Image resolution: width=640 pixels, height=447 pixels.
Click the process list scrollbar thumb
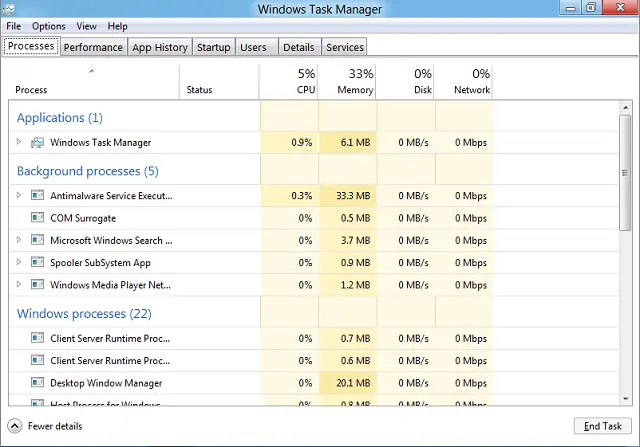pyautogui.click(x=625, y=173)
